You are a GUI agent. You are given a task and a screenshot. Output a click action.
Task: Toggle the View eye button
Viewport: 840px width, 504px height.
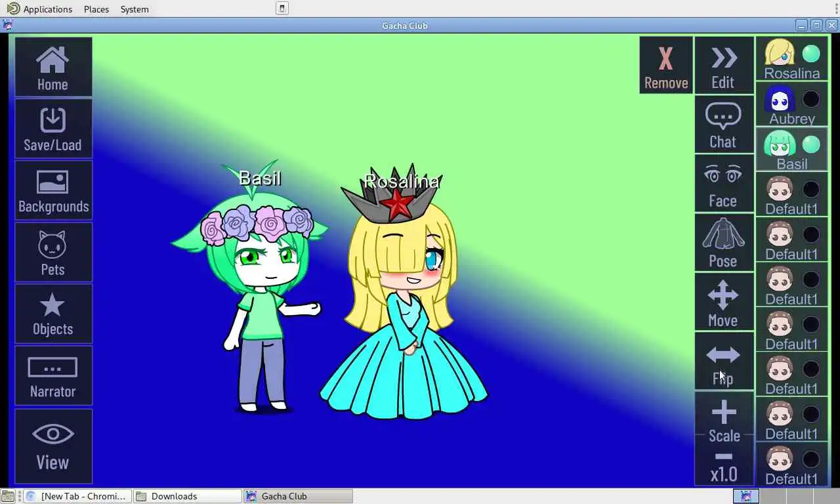point(53,446)
